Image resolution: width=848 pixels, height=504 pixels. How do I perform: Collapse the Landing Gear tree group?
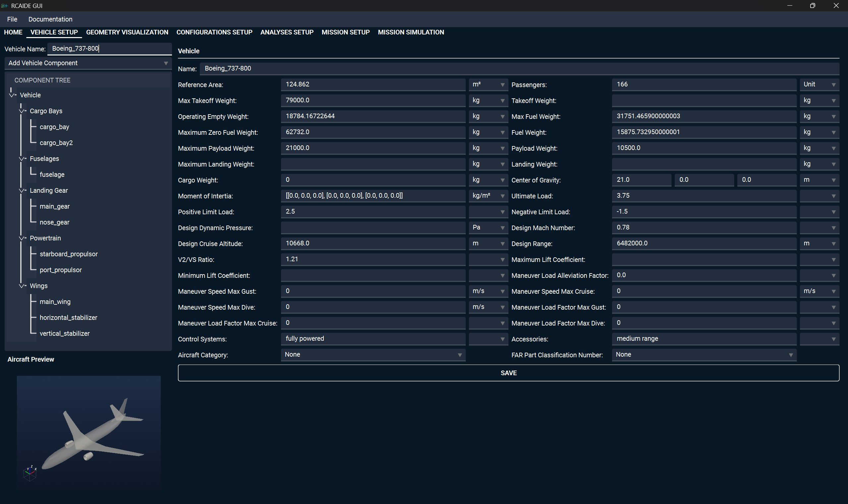click(x=22, y=190)
